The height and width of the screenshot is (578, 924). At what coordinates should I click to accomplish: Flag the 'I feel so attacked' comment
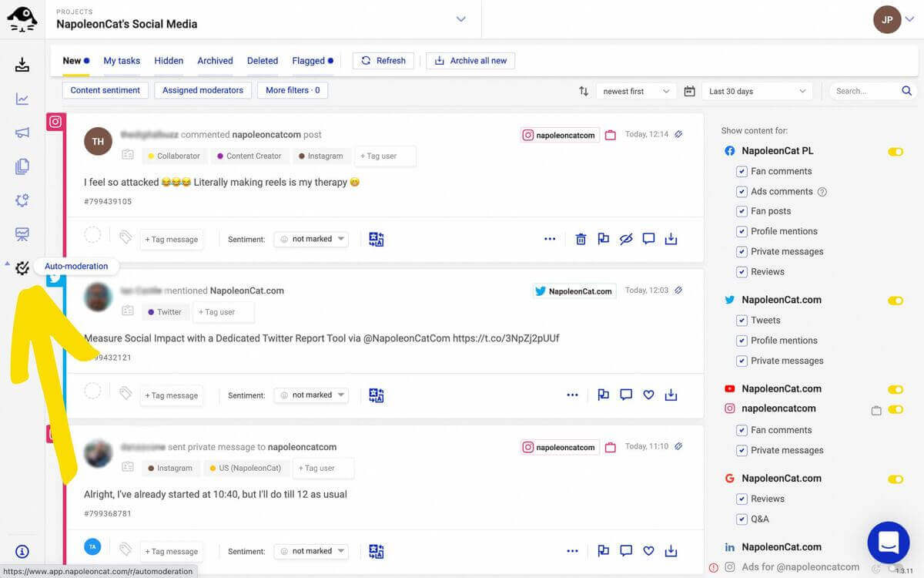tap(604, 239)
